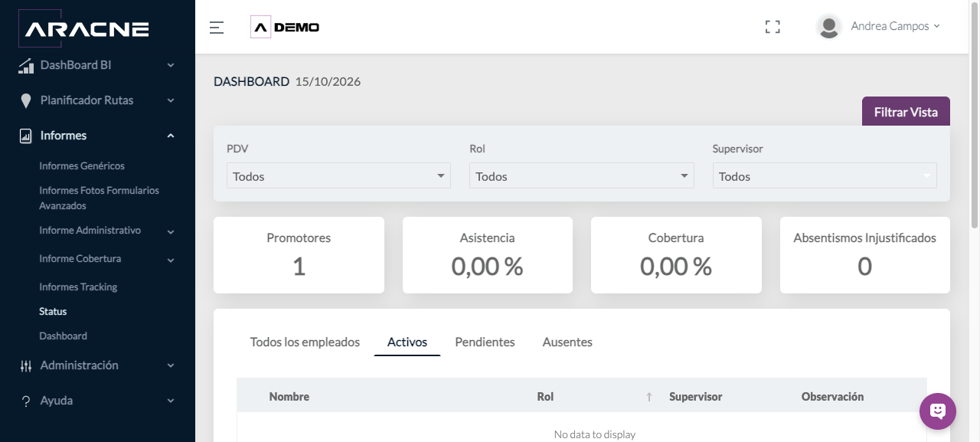The height and width of the screenshot is (442, 980).
Task: Click the Filtrar Vista button
Action: 906,112
